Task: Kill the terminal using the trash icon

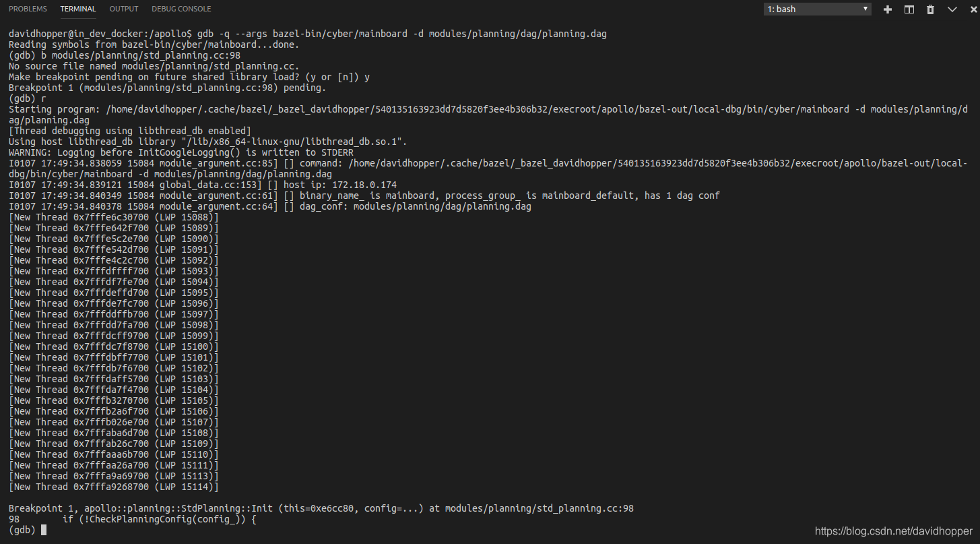Action: (x=930, y=9)
